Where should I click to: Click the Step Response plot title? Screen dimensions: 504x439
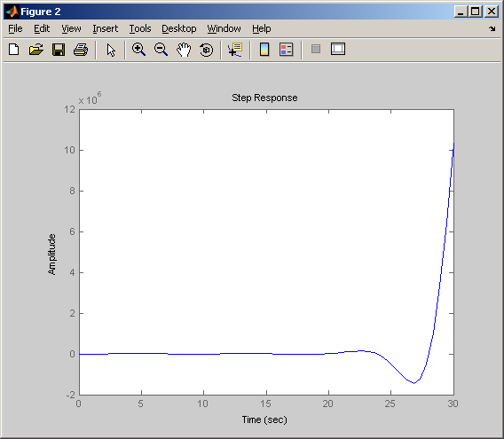coord(264,98)
